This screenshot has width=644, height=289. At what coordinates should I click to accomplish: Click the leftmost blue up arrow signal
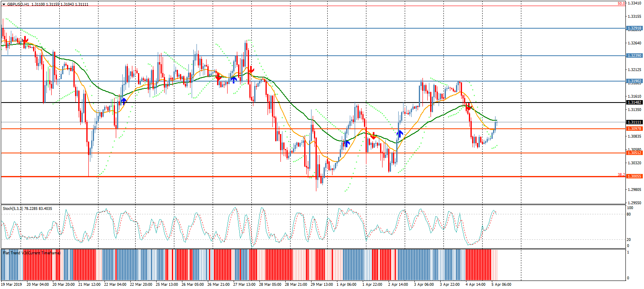[x=123, y=101]
